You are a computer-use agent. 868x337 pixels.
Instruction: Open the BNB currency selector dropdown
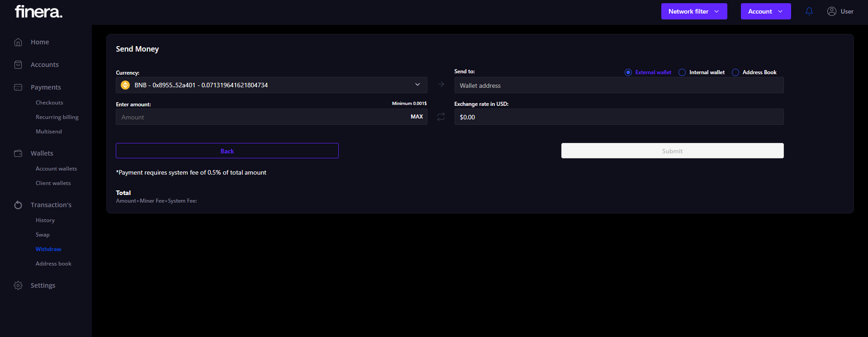[x=271, y=85]
